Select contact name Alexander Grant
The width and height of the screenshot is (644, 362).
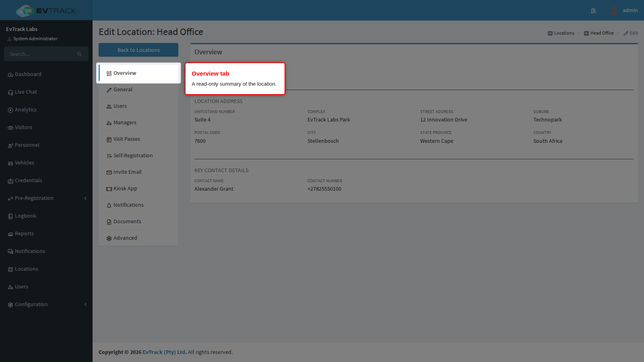[x=214, y=189]
